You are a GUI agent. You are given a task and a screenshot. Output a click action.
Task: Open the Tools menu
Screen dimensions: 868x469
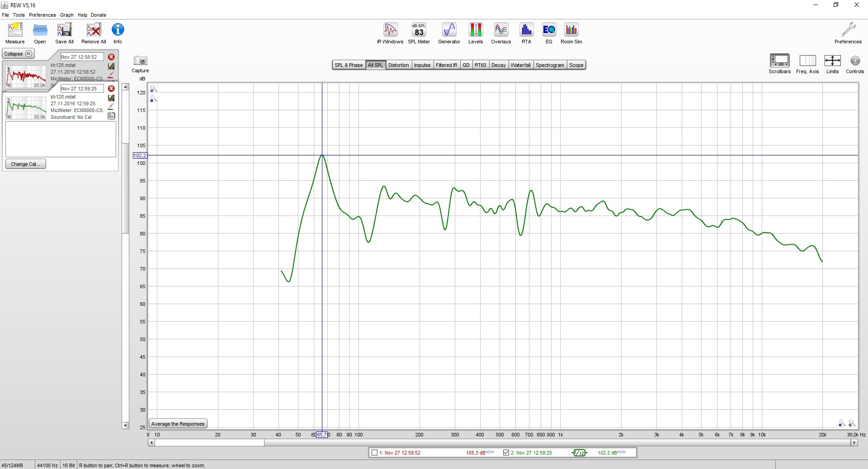point(19,15)
